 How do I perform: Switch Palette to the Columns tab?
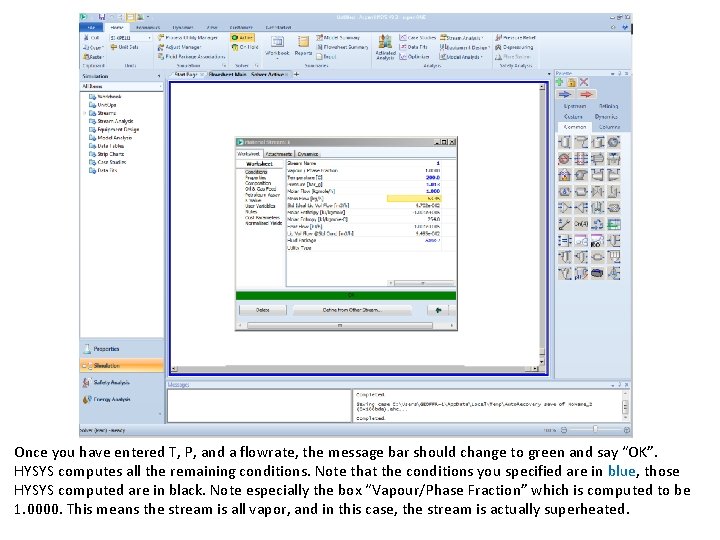(609, 127)
